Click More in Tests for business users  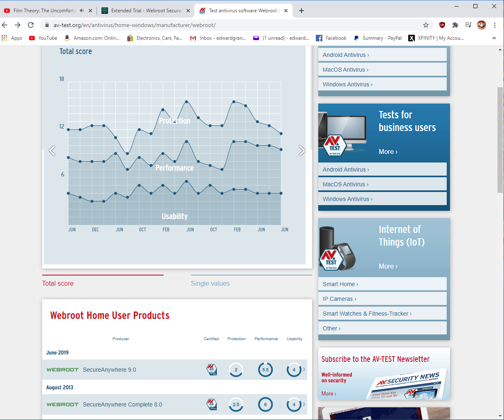(388, 151)
